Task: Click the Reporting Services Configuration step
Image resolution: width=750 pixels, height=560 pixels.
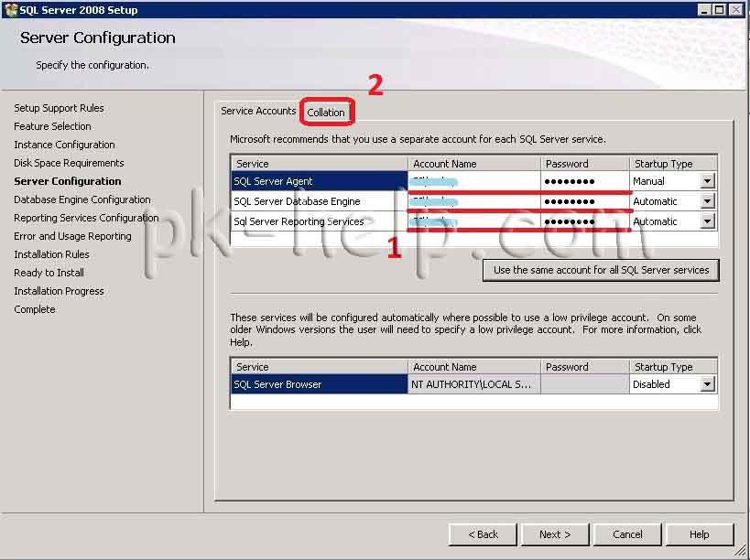Action: coord(86,218)
